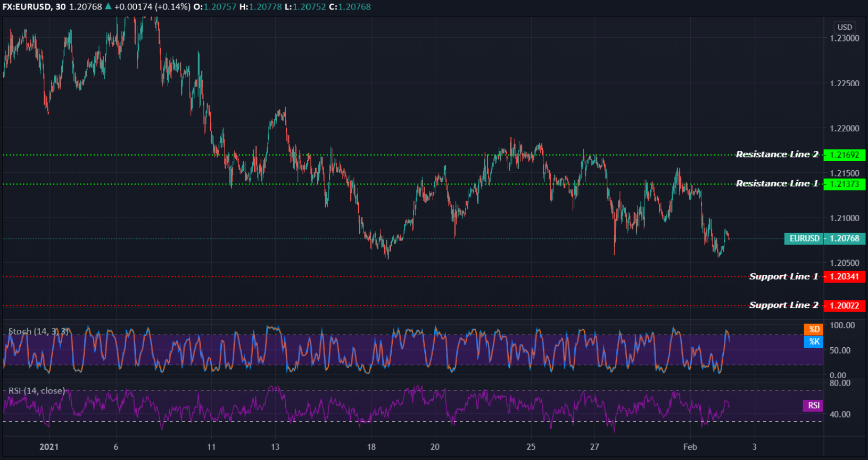Viewport: 868px width, 460px height.
Task: Click date 27 on the time axis
Action: [x=594, y=447]
